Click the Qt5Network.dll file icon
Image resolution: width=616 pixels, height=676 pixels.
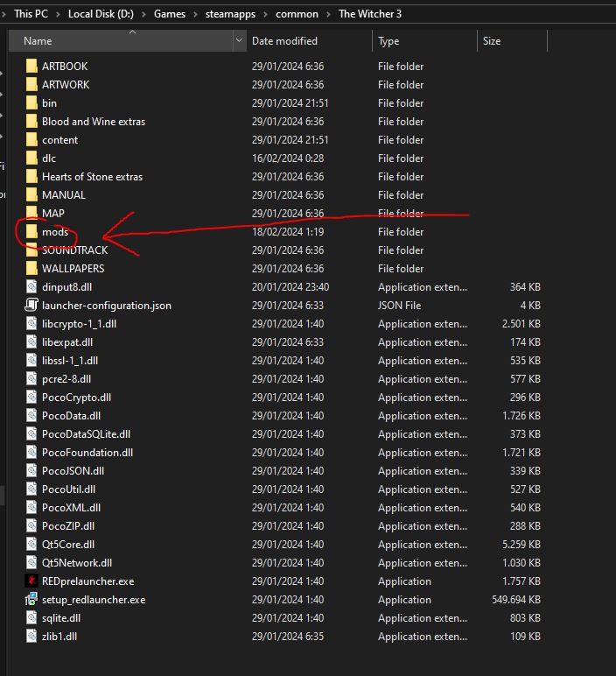point(31,563)
